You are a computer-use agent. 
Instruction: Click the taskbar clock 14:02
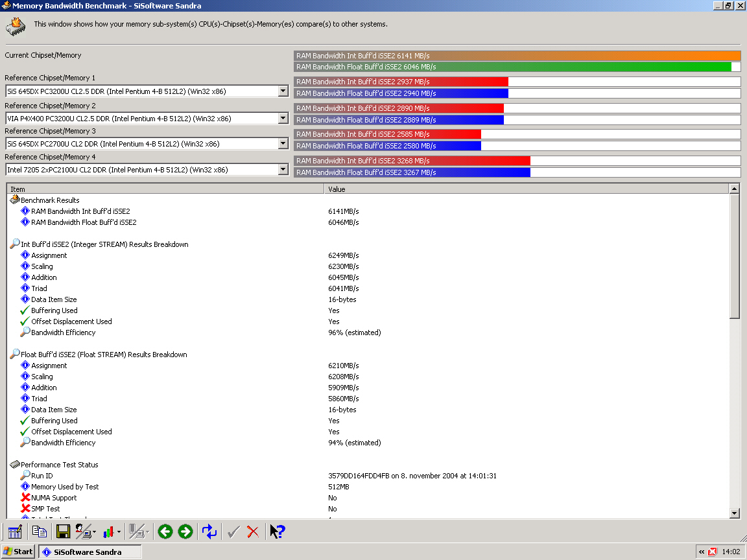pyautogui.click(x=731, y=552)
